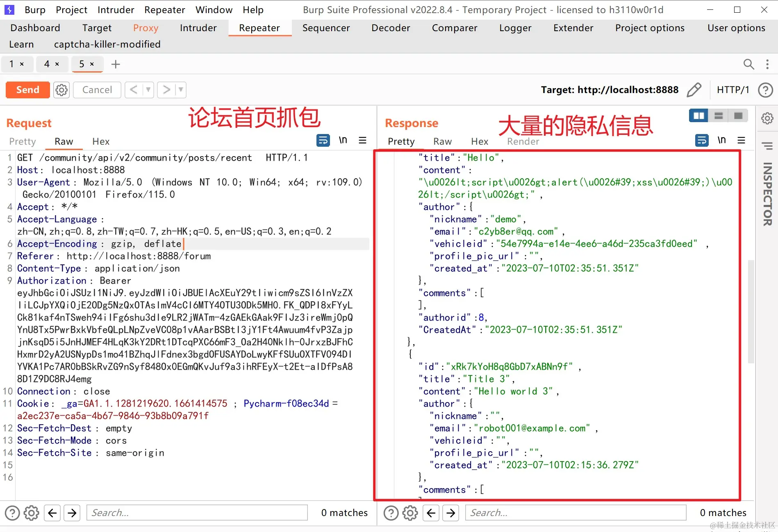
Task: Switch response view to Render
Action: click(x=523, y=141)
